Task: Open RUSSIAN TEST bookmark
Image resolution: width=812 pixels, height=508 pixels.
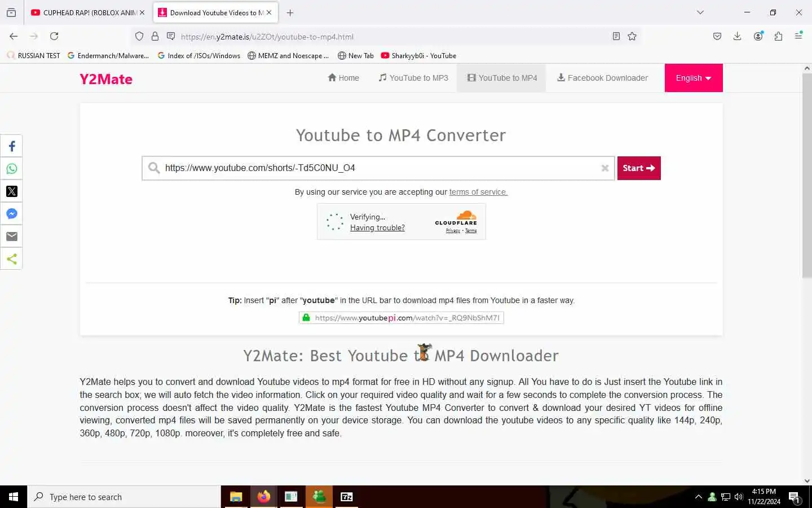Action: pos(33,55)
